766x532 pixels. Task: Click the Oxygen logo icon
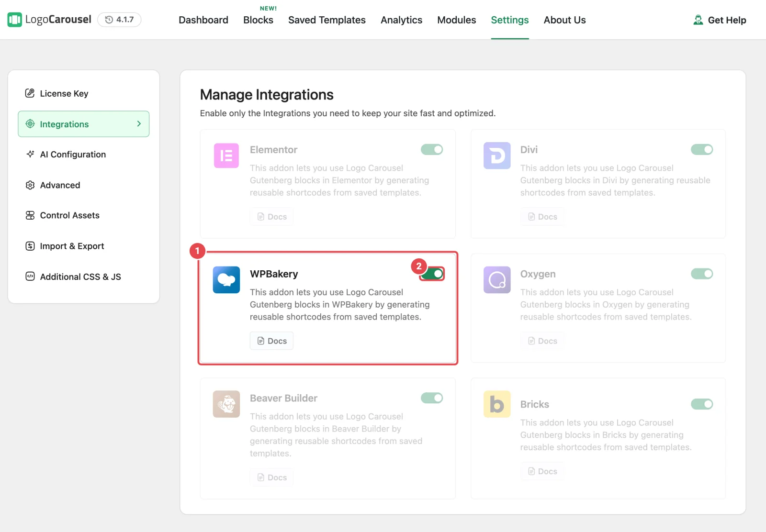coord(497,280)
